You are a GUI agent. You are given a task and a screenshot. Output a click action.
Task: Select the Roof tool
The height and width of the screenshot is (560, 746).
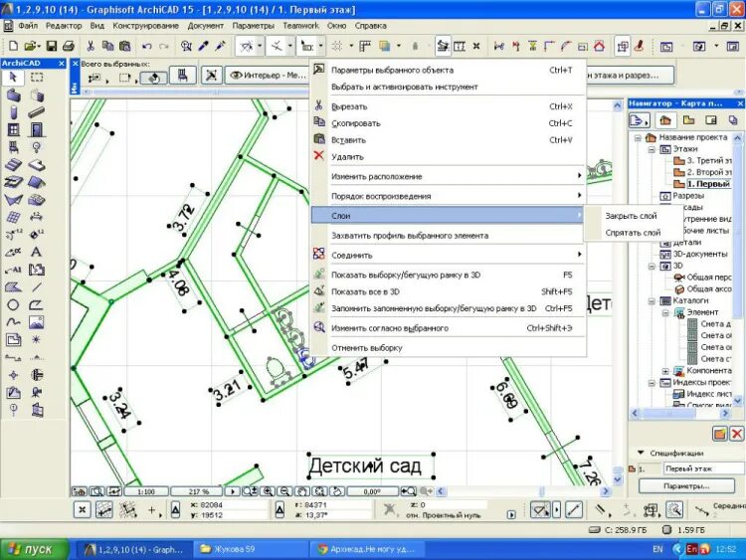click(x=36, y=182)
